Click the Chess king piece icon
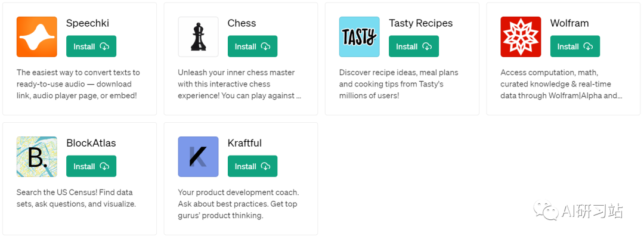 point(199,37)
